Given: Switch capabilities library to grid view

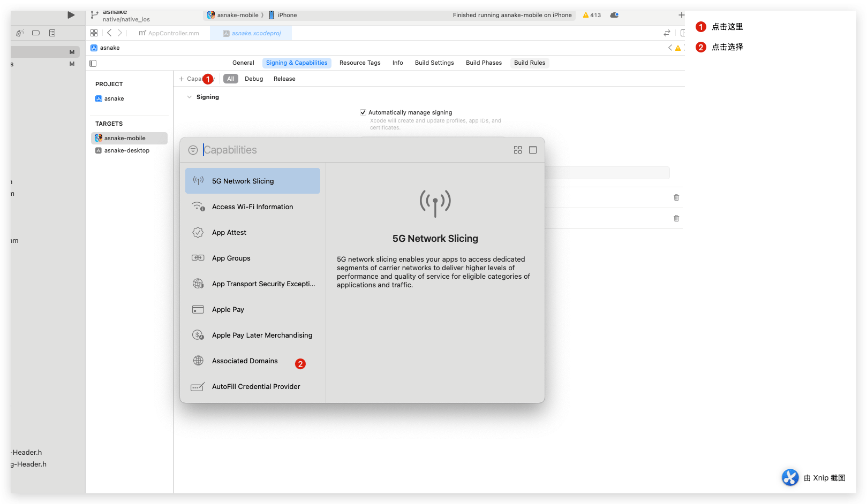Looking at the screenshot, I should tap(518, 150).
